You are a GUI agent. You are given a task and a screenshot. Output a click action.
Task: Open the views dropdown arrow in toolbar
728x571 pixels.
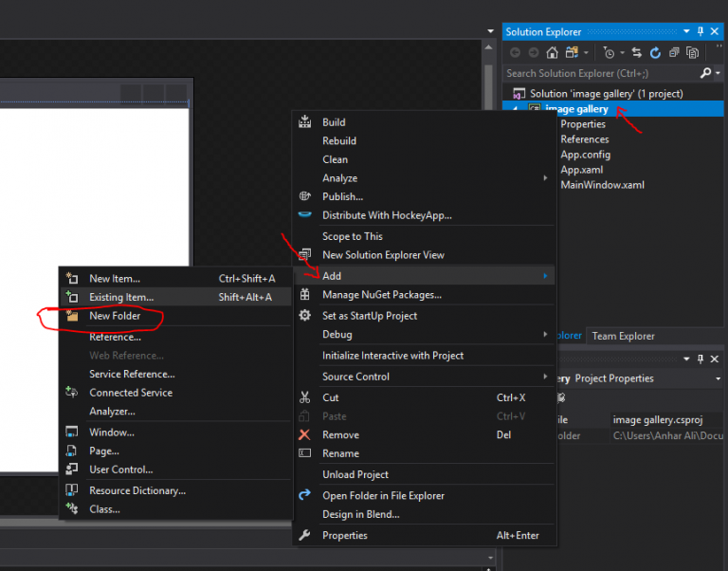(586, 53)
